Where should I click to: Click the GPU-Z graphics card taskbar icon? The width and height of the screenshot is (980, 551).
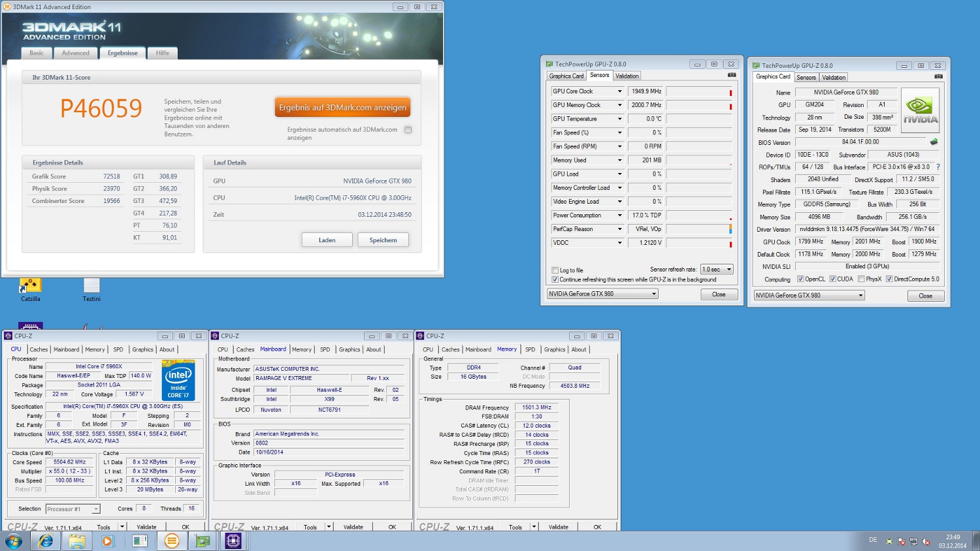[x=203, y=541]
